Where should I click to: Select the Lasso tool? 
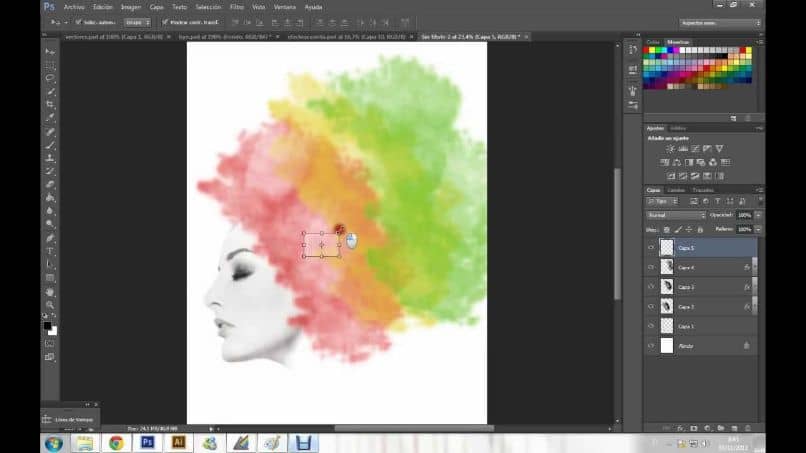pyautogui.click(x=50, y=78)
